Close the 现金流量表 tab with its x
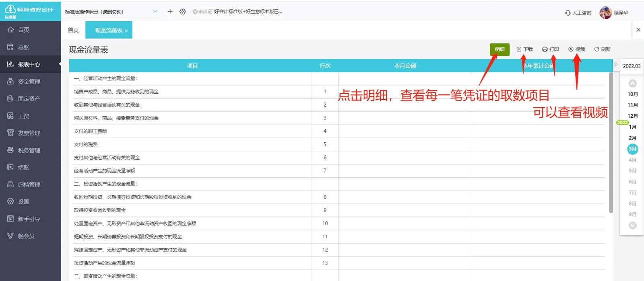Image resolution: width=644 pixels, height=281 pixels. [126, 31]
